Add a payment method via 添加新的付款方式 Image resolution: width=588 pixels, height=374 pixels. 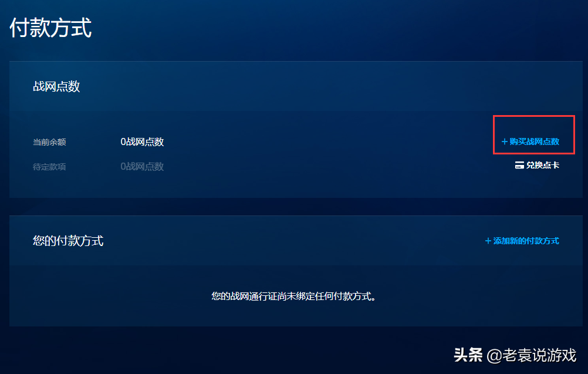[522, 241]
